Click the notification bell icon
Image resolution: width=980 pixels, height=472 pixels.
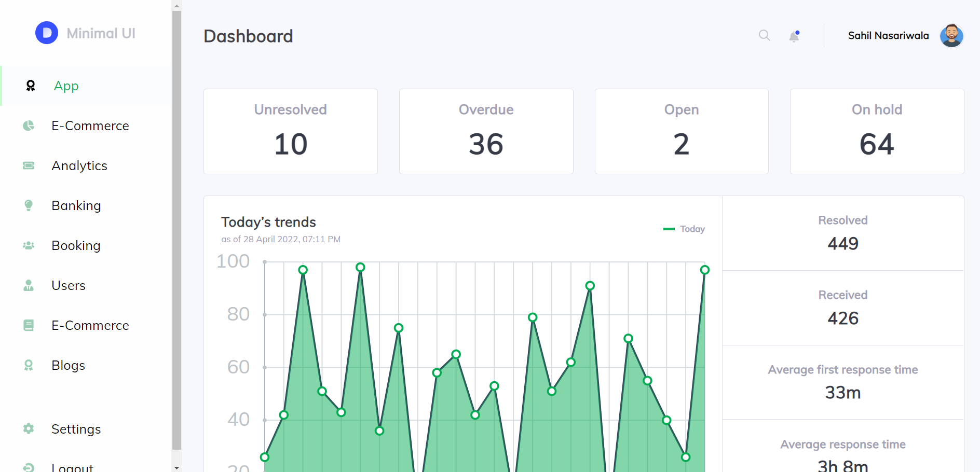click(793, 36)
